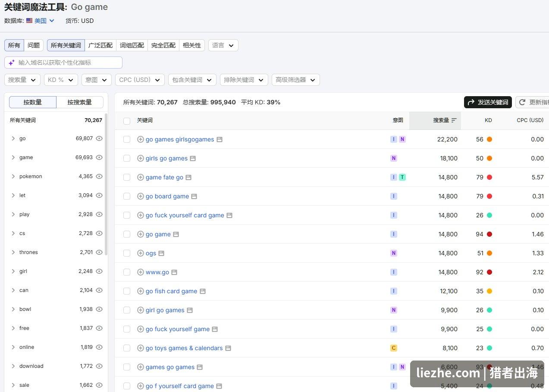Click intent badge N for 'ogs' row
This screenshot has width=549, height=392.
pos(393,253)
